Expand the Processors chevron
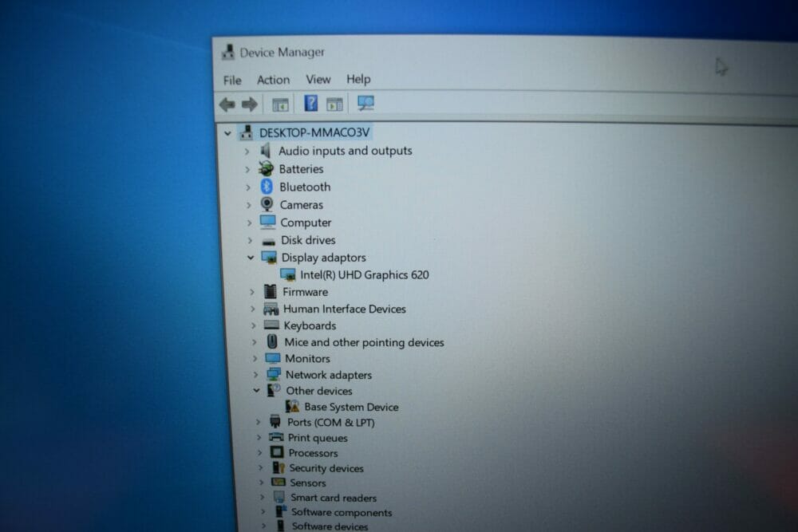This screenshot has width=798, height=532. 259,452
